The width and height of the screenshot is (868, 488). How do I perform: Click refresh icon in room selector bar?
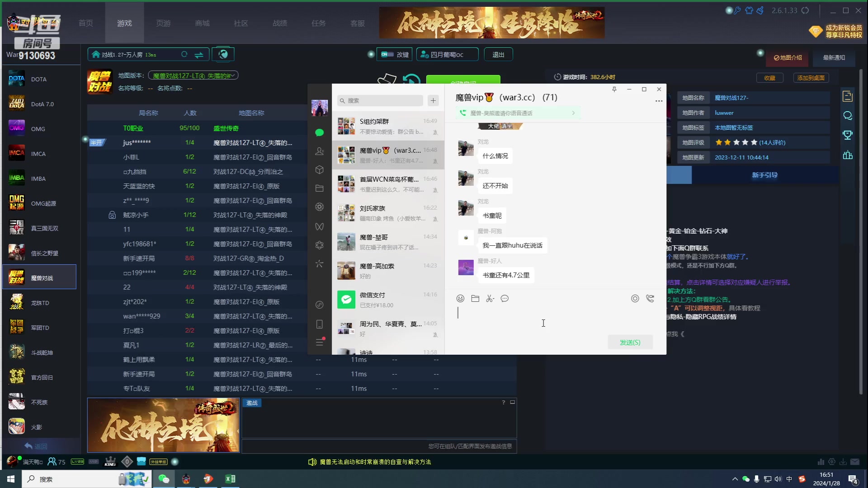pos(184,54)
